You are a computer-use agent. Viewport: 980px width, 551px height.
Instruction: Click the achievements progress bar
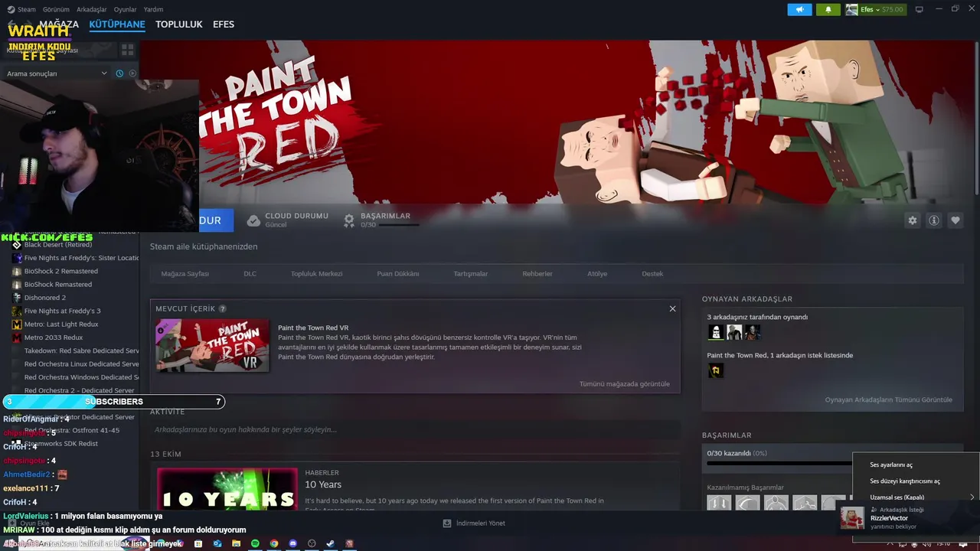[779, 463]
